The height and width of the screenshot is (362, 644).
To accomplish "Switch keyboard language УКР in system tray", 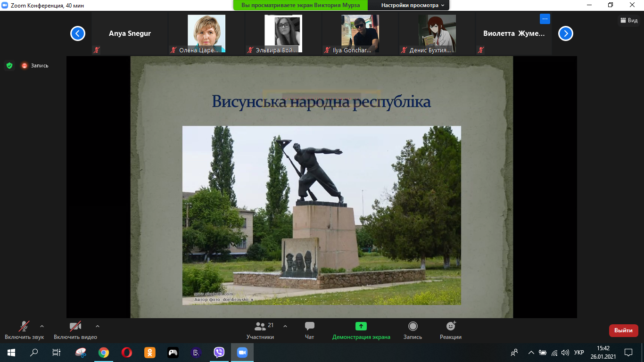I will pyautogui.click(x=579, y=352).
